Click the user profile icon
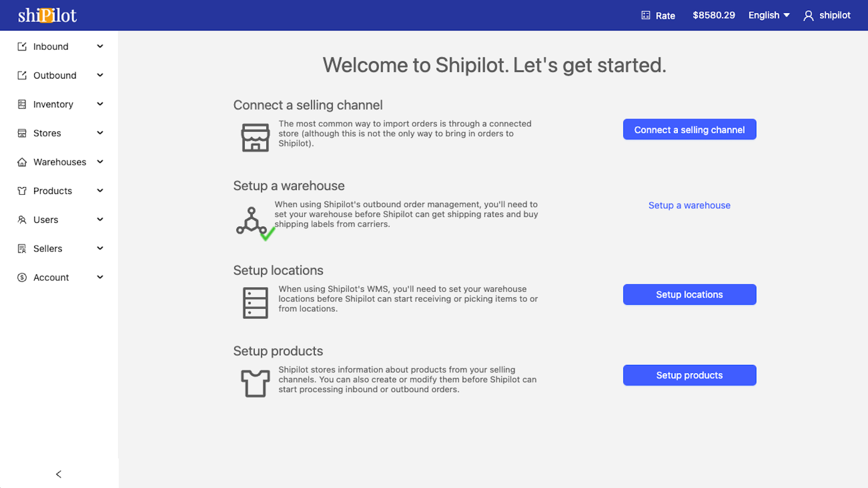Image resolution: width=868 pixels, height=488 pixels. point(808,16)
